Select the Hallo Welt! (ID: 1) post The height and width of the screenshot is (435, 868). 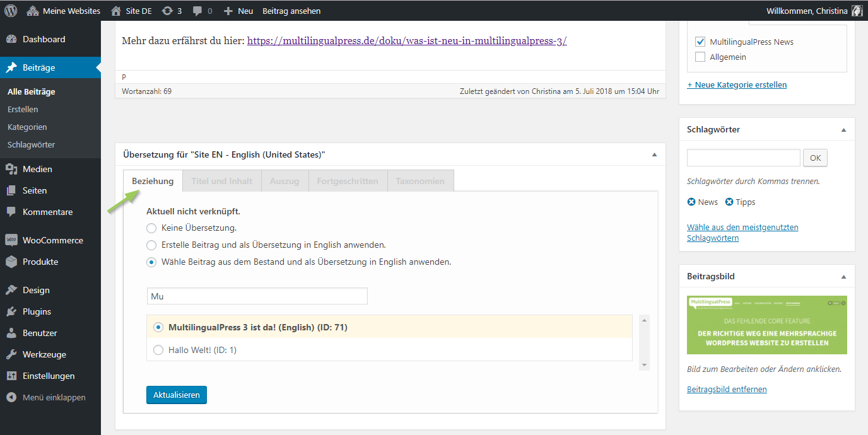[x=158, y=350]
